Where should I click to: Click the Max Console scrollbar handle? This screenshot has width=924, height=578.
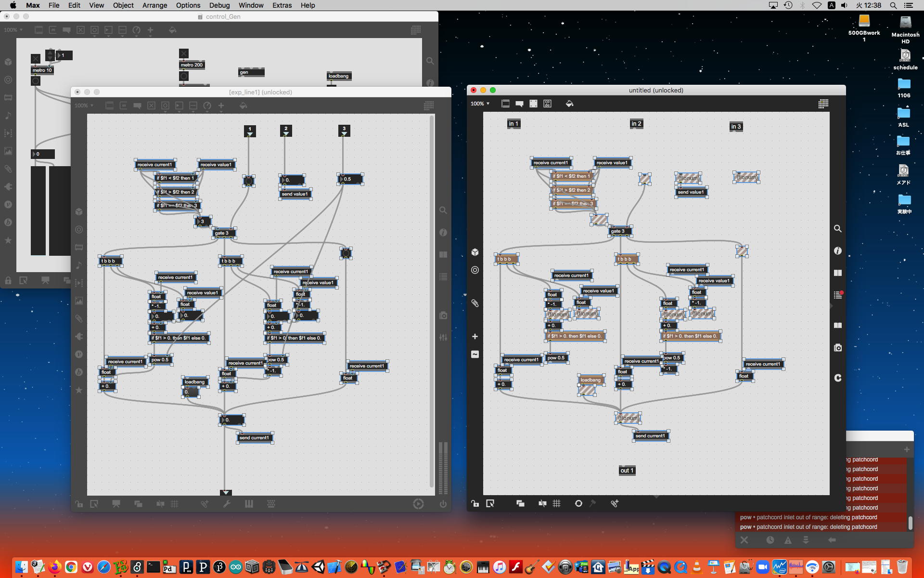coord(910,523)
